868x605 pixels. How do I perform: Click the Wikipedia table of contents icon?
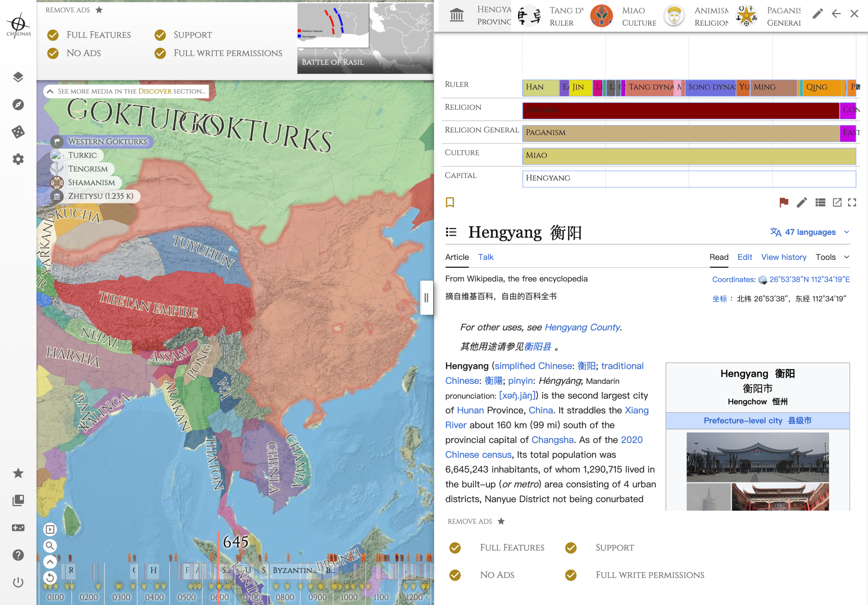pyautogui.click(x=451, y=232)
